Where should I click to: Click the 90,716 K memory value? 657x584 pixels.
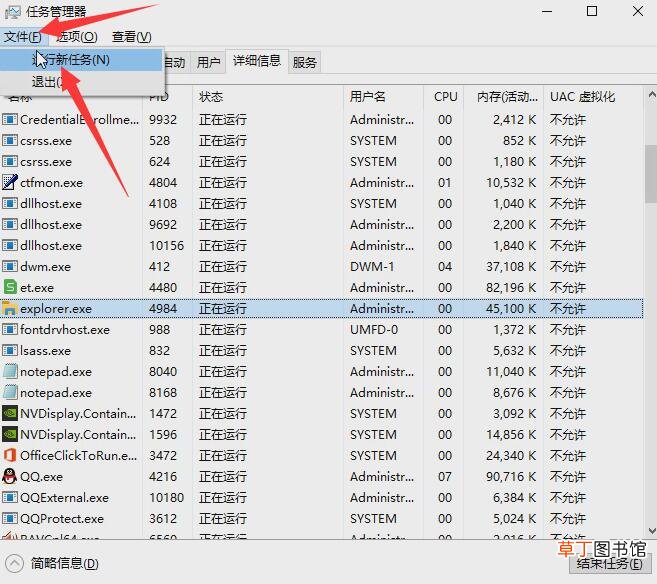click(511, 477)
